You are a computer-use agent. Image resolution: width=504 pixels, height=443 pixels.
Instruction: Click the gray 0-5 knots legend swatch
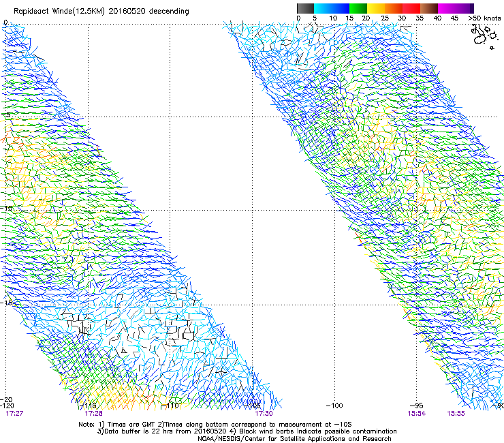coord(305,8)
